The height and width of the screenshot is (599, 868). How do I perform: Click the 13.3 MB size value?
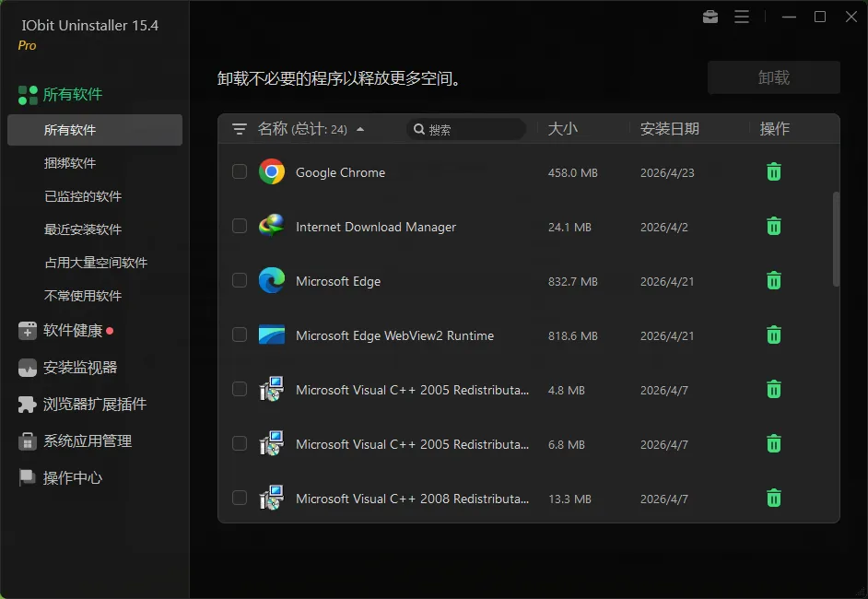click(569, 499)
